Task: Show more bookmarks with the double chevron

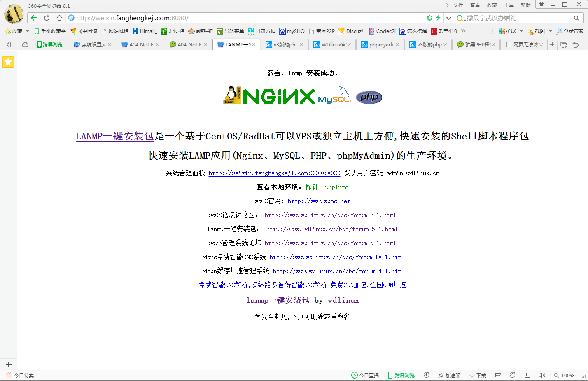Action: pyautogui.click(x=463, y=31)
